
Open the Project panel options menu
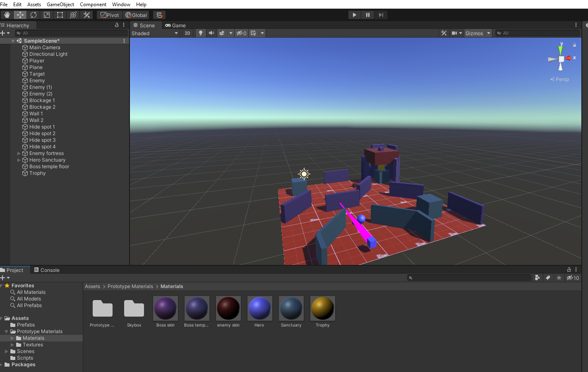tap(576, 269)
